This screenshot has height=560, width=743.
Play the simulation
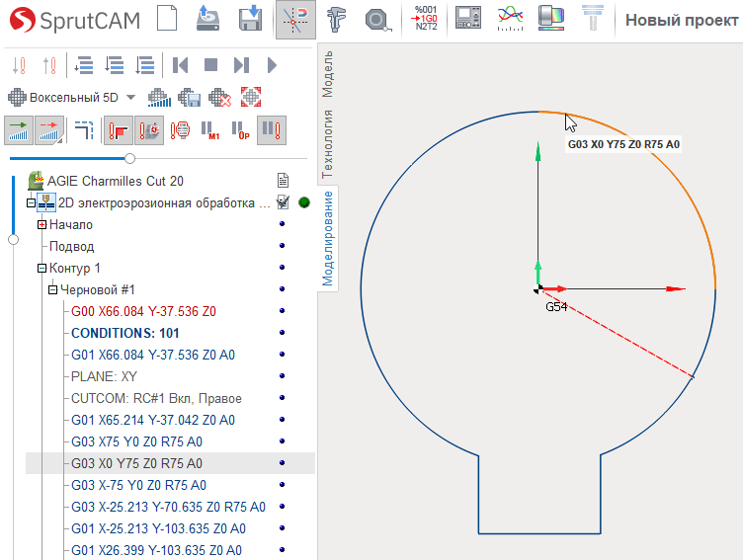(272, 65)
